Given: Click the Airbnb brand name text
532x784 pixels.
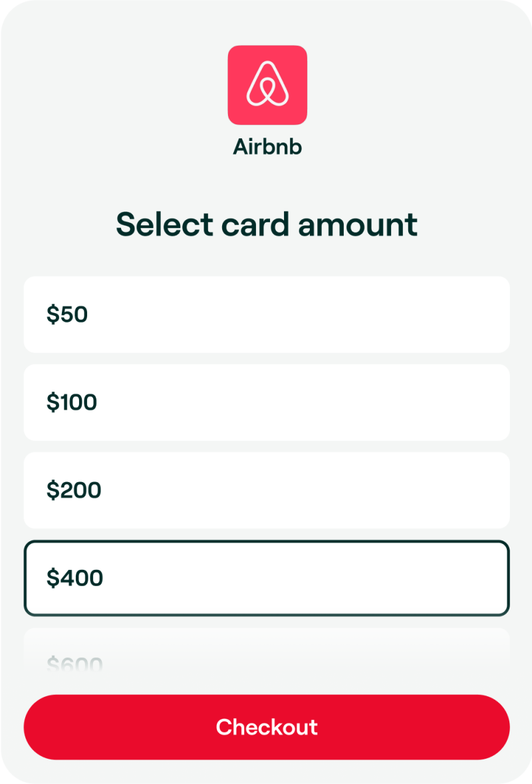Looking at the screenshot, I should click(x=267, y=147).
